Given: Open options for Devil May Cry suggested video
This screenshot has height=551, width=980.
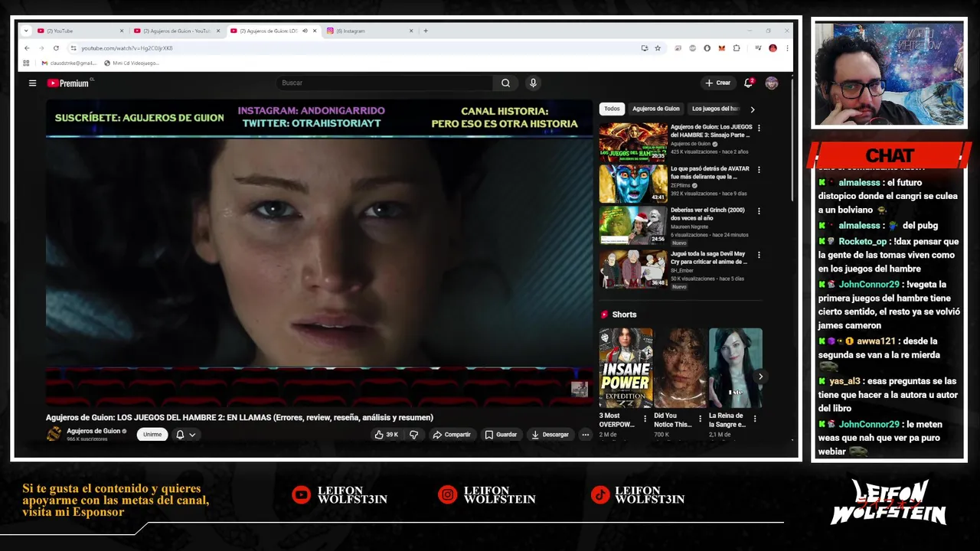Looking at the screenshot, I should [x=759, y=254].
